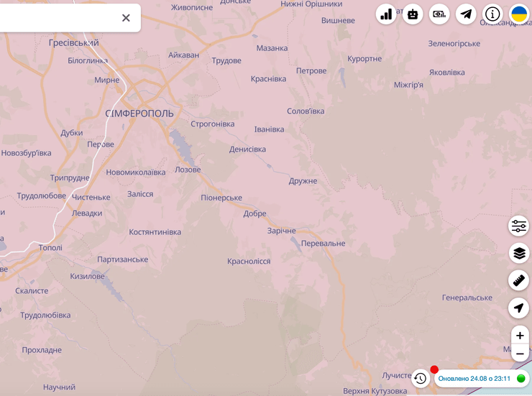This screenshot has height=396, width=532.
Task: Click the green status indicator dot
Action: coord(521,378)
